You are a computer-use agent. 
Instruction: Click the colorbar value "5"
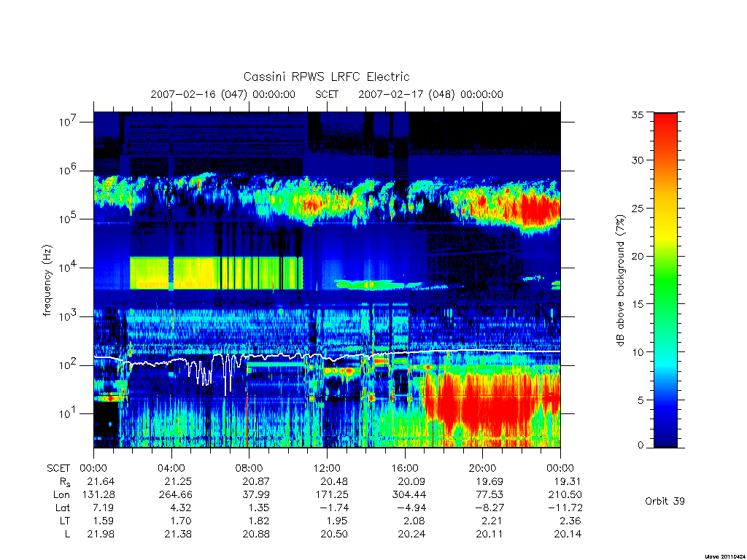tap(640, 400)
